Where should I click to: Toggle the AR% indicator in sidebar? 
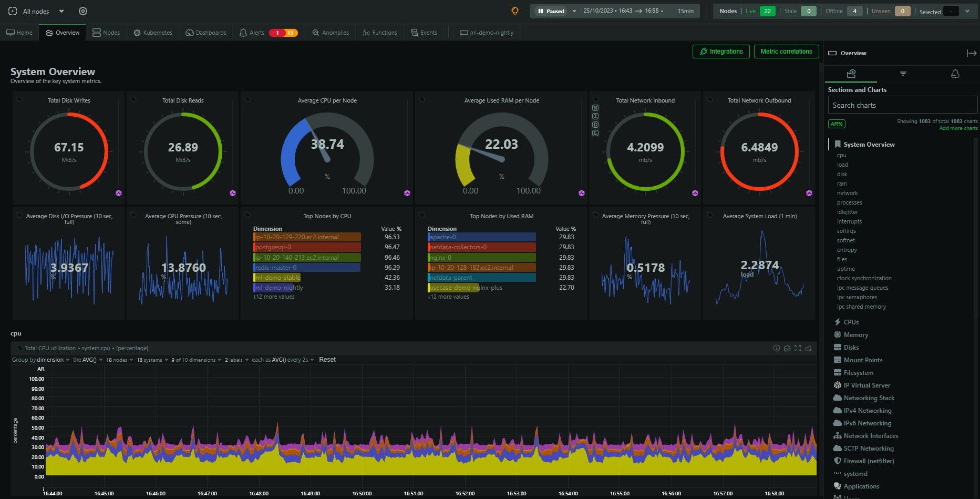click(837, 124)
